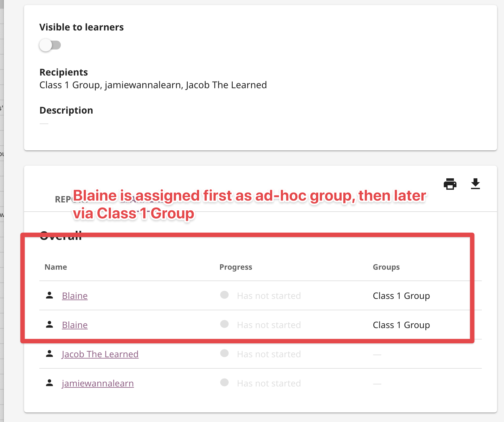Open the first Blaine learner link
Image resolution: width=504 pixels, height=422 pixels.
pos(75,296)
